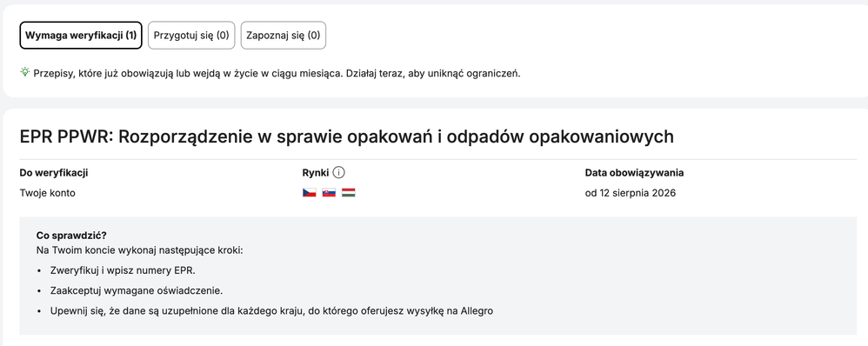Click the 'od 12 sierpnia 2026' date
The width and height of the screenshot is (868, 346).
pos(630,193)
